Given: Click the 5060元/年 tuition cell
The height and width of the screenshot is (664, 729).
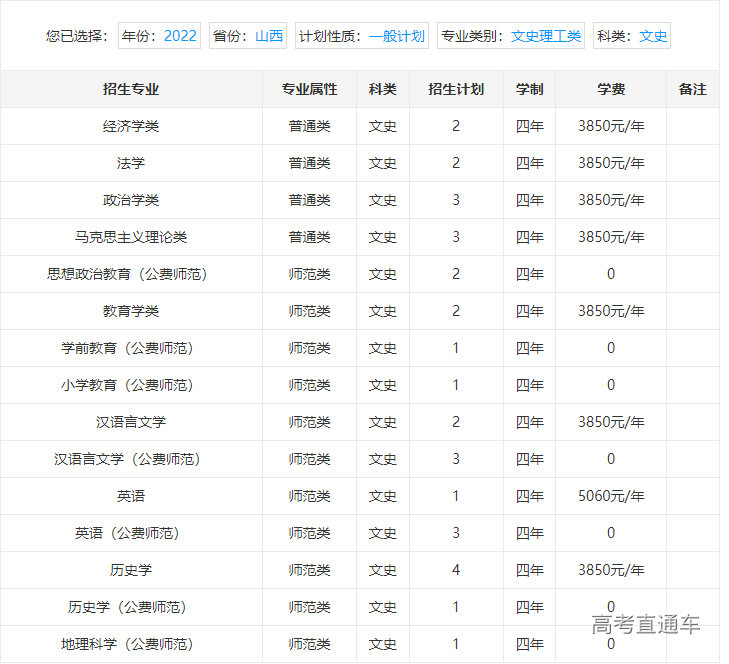Looking at the screenshot, I should pyautogui.click(x=611, y=496).
